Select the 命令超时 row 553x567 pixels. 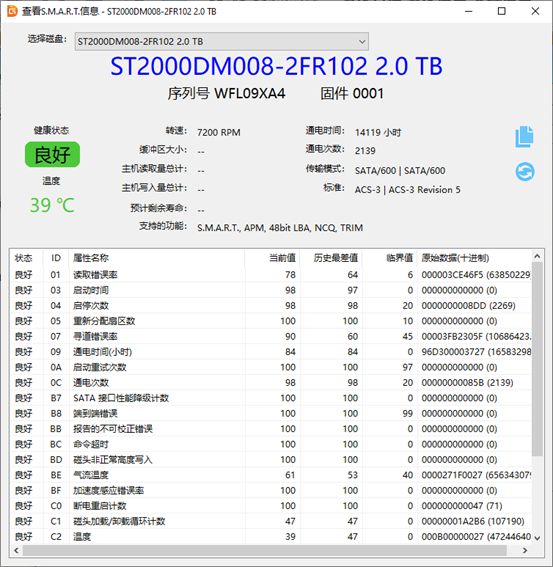point(271,444)
